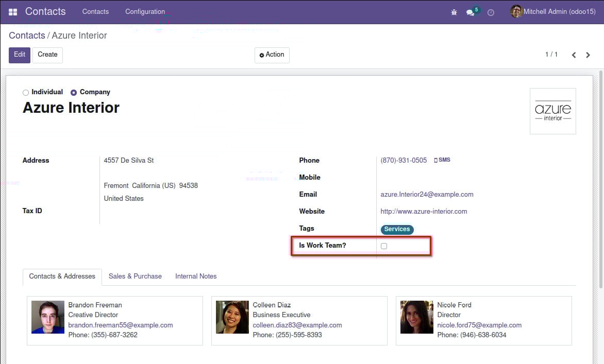Go back via Contacts breadcrumb
This screenshot has width=604, height=364.
pos(27,36)
